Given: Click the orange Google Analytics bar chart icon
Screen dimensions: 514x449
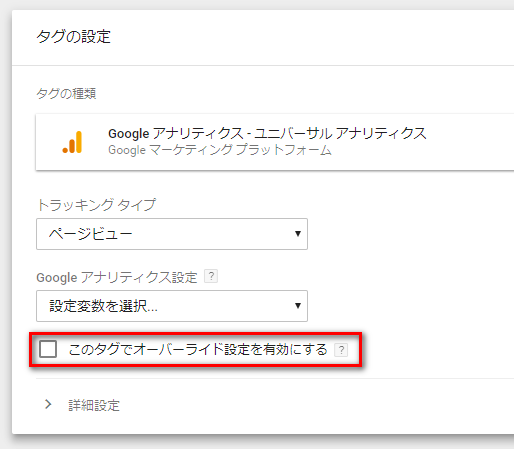Looking at the screenshot, I should coord(72,142).
